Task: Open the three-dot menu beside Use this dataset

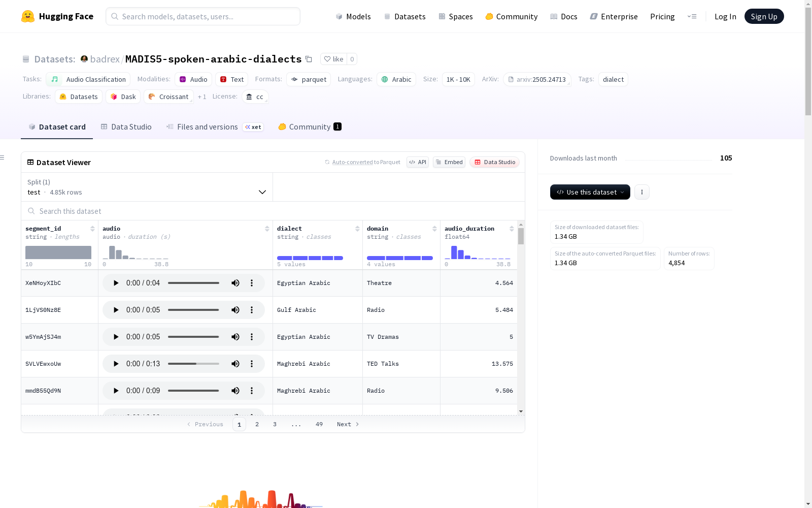Action: click(642, 192)
